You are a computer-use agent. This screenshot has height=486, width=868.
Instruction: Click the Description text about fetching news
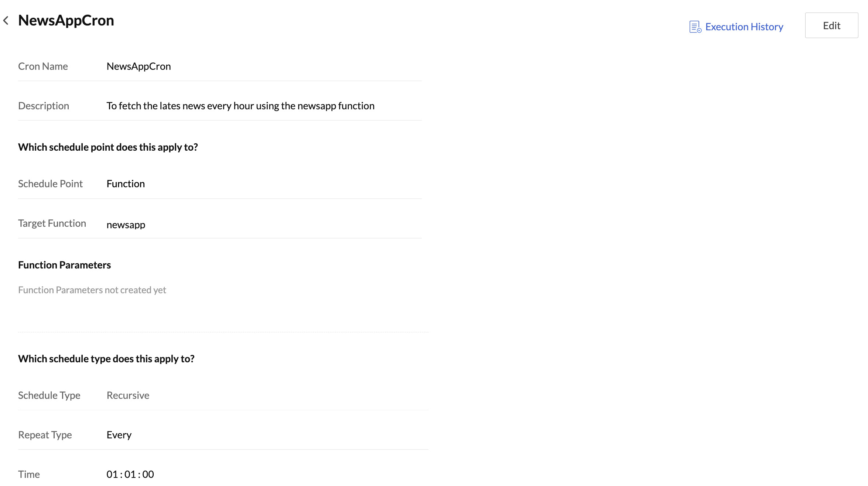[x=240, y=106]
